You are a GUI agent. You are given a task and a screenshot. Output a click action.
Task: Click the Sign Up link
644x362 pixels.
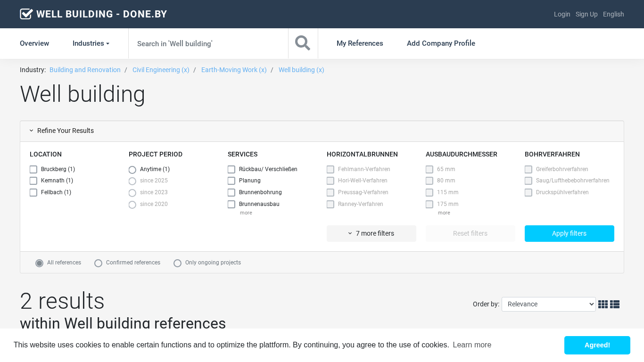[586, 14]
